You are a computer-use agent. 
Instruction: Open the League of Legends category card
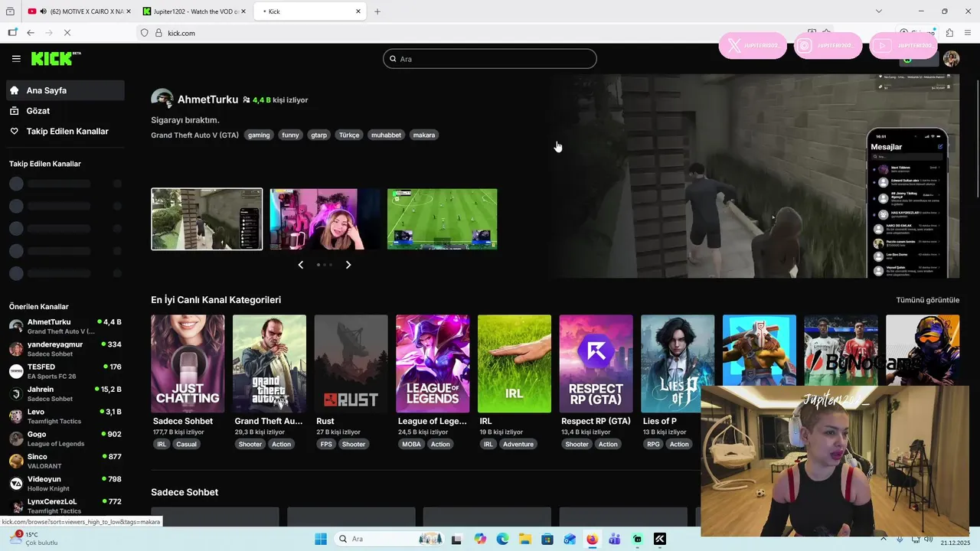(433, 364)
